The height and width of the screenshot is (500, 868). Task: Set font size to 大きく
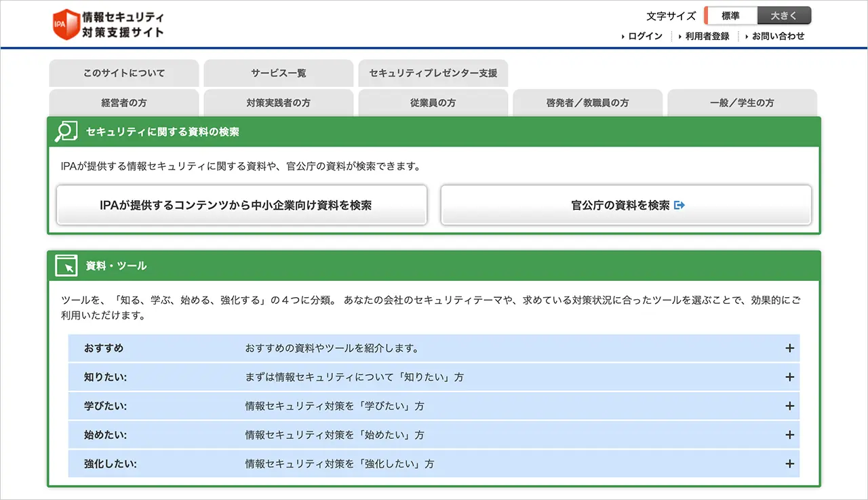click(x=784, y=16)
